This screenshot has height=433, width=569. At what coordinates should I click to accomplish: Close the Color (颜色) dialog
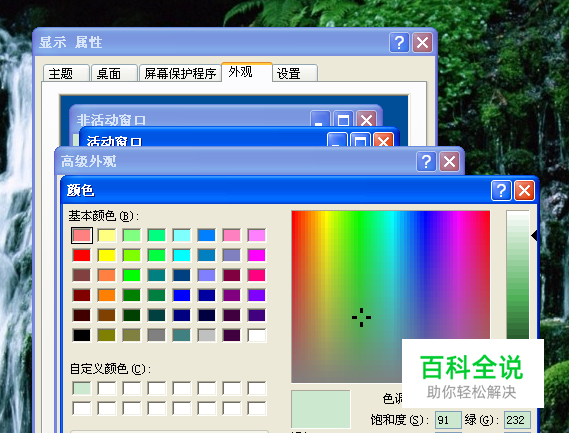tap(524, 190)
